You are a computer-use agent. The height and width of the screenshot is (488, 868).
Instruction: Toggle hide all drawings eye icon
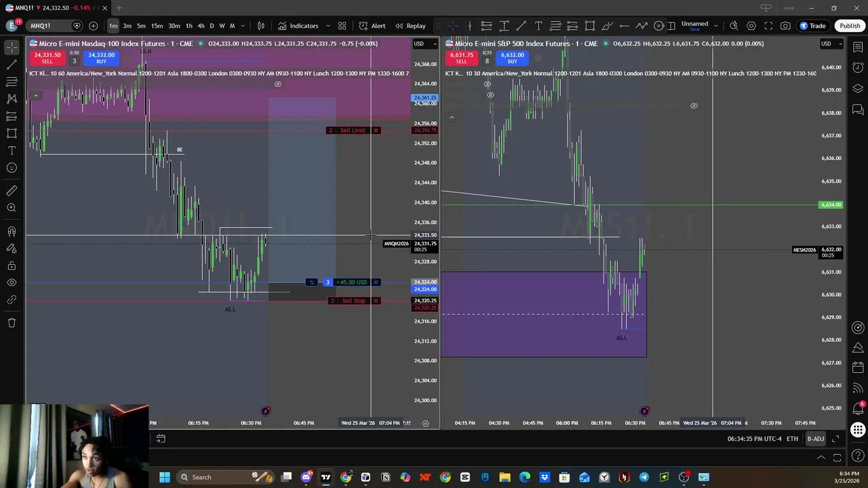click(x=12, y=283)
